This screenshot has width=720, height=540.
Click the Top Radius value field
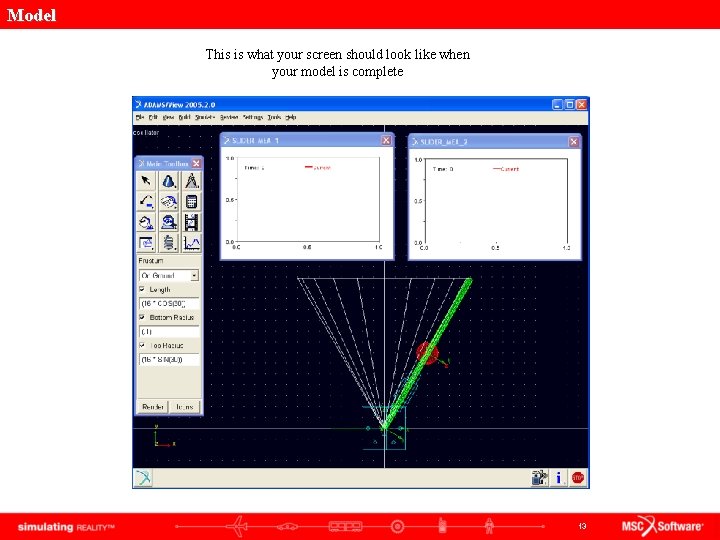[169, 360]
